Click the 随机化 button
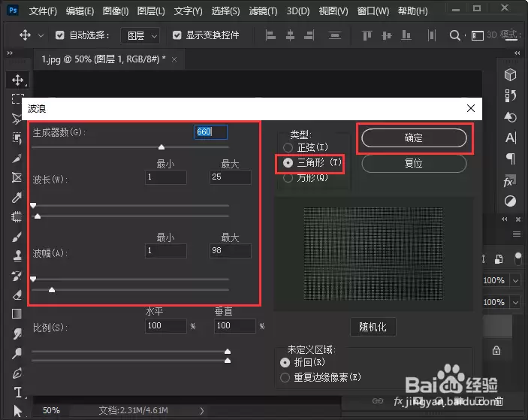Image resolution: width=528 pixels, height=420 pixels. click(373, 327)
